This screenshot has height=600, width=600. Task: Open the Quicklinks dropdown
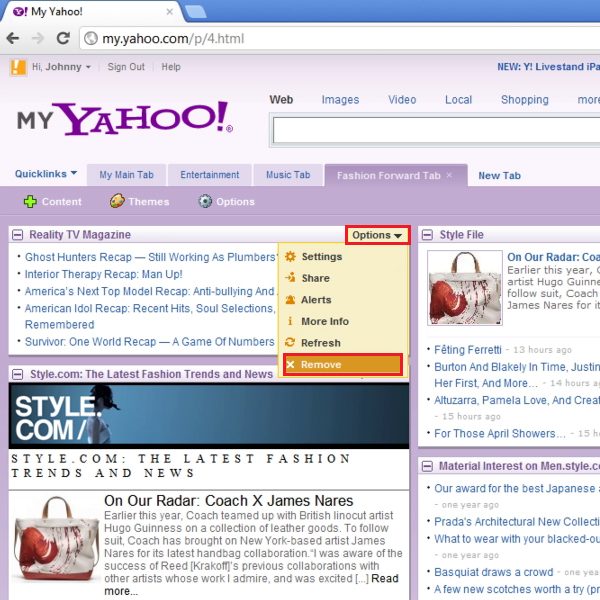tap(46, 174)
